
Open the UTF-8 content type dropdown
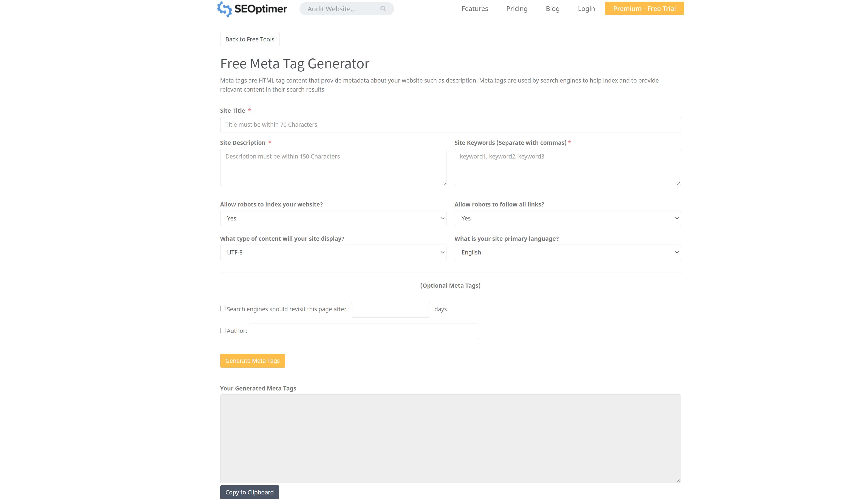click(x=333, y=252)
